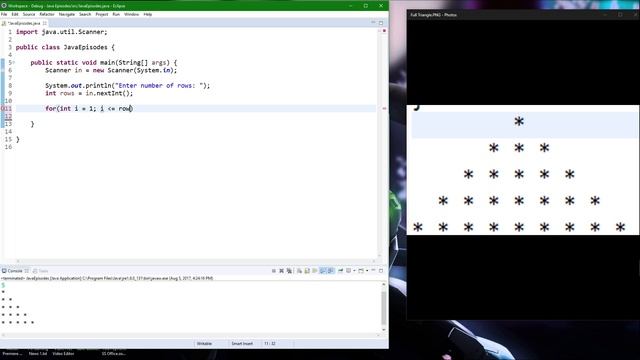Viewport: 640px width, 360px height.
Task: Minimize the Console view
Action: tap(373, 270)
